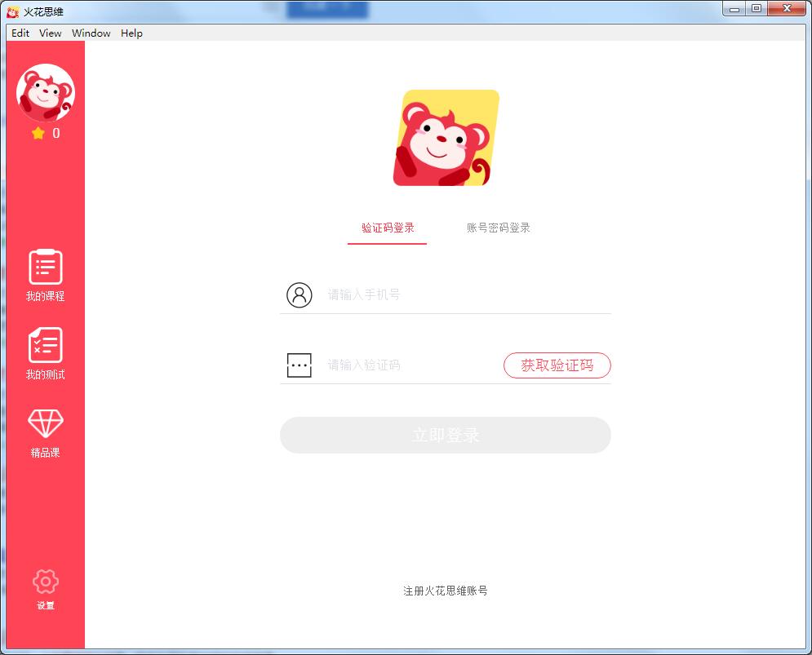Viewport: 812px width, 655px height.
Task: Select the 验证码登录 verification code tab
Action: 387,228
